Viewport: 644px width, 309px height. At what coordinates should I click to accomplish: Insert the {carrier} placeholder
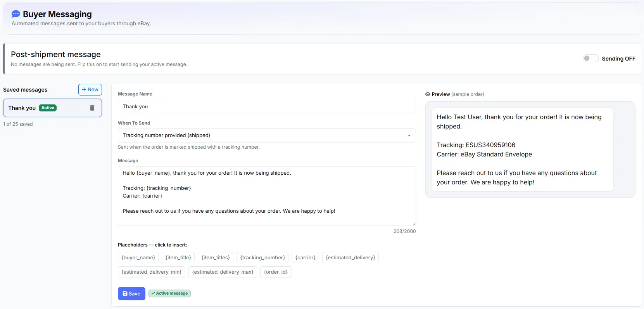tap(306, 258)
